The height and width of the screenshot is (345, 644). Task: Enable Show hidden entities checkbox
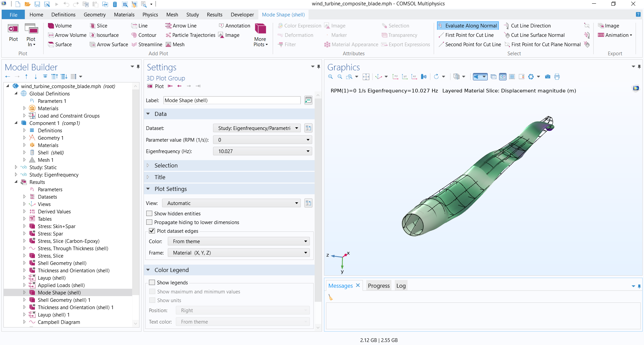click(x=150, y=213)
